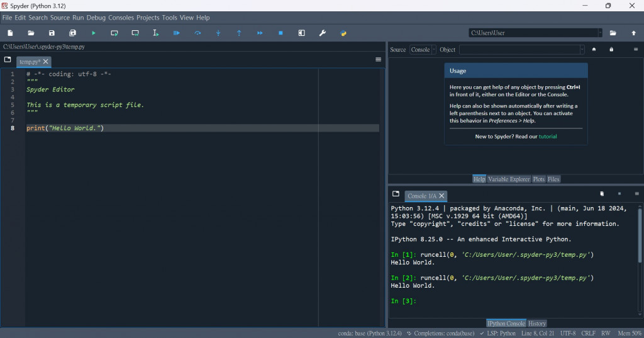This screenshot has width=644, height=338.
Task: Open Preferences with the wrench icon
Action: pyautogui.click(x=323, y=33)
